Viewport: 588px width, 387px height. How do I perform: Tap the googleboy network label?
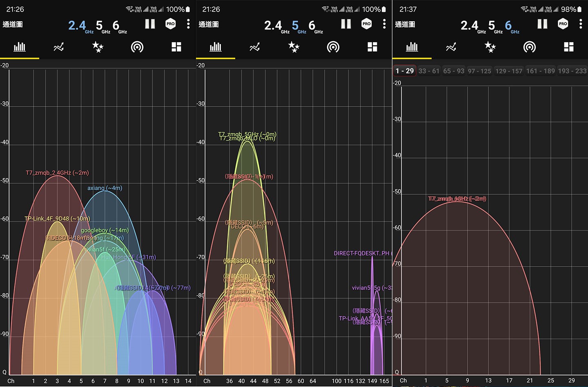point(105,230)
